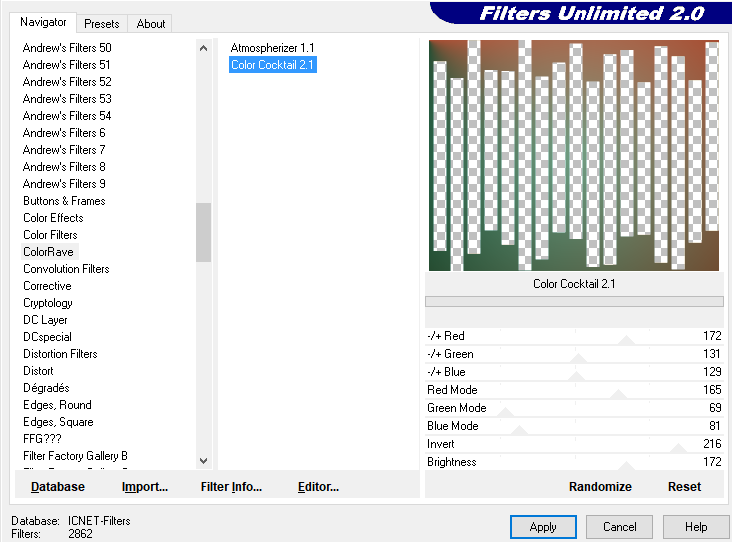Click the Database button

point(58,487)
